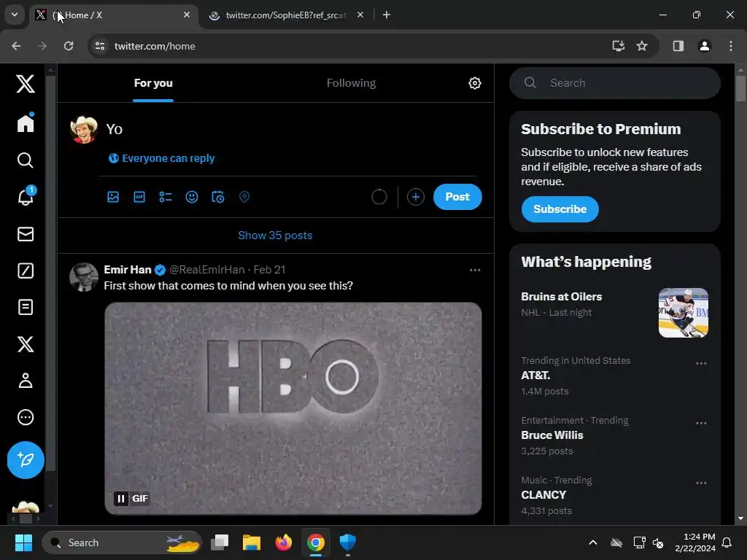Click Show 35 posts link
Screen dimensions: 747x560
click(x=275, y=236)
